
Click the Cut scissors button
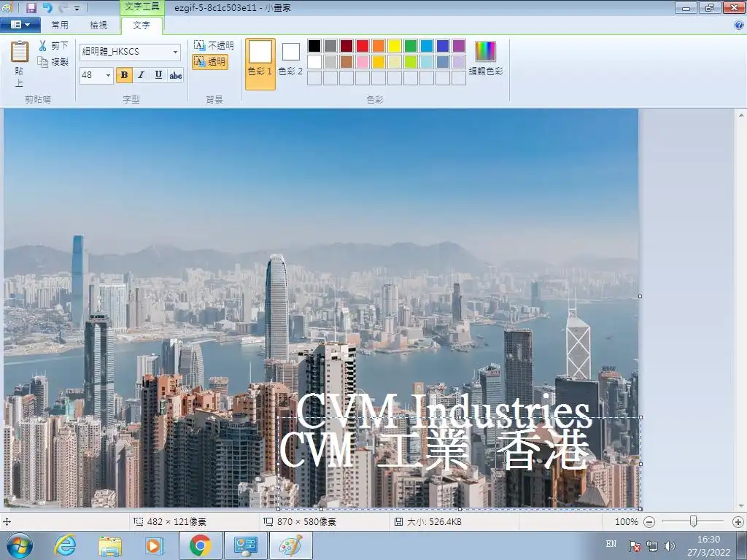(53, 46)
